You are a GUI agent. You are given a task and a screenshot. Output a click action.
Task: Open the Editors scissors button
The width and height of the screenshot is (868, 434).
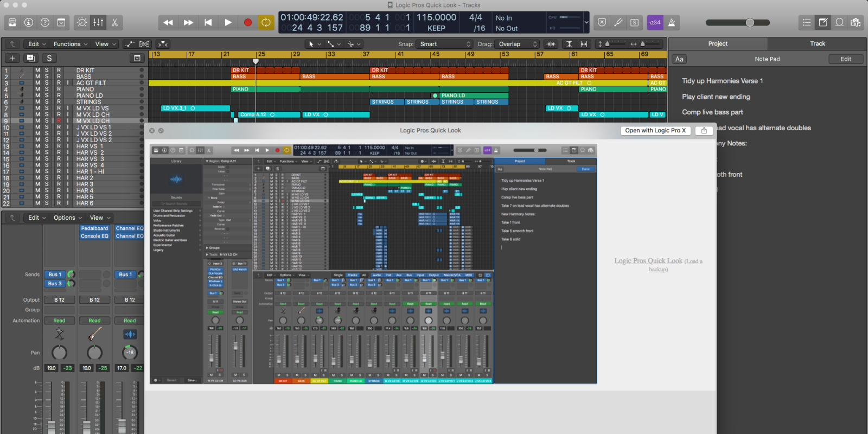pos(114,22)
